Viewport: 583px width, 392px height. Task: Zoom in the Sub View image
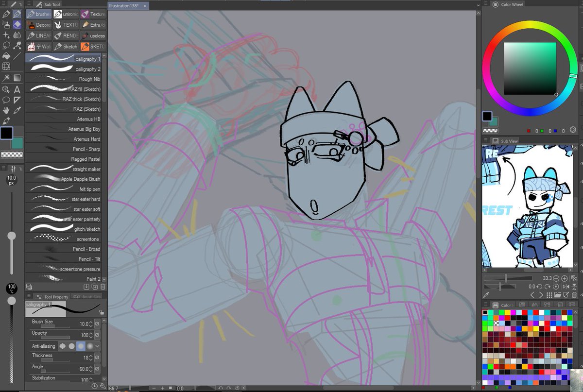[x=564, y=278]
